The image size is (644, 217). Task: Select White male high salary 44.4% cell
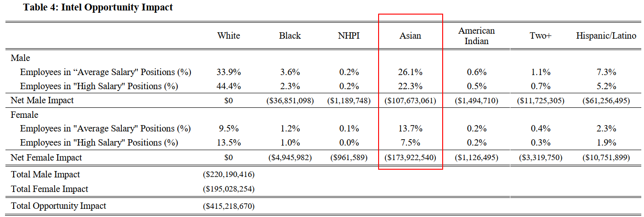coord(229,86)
